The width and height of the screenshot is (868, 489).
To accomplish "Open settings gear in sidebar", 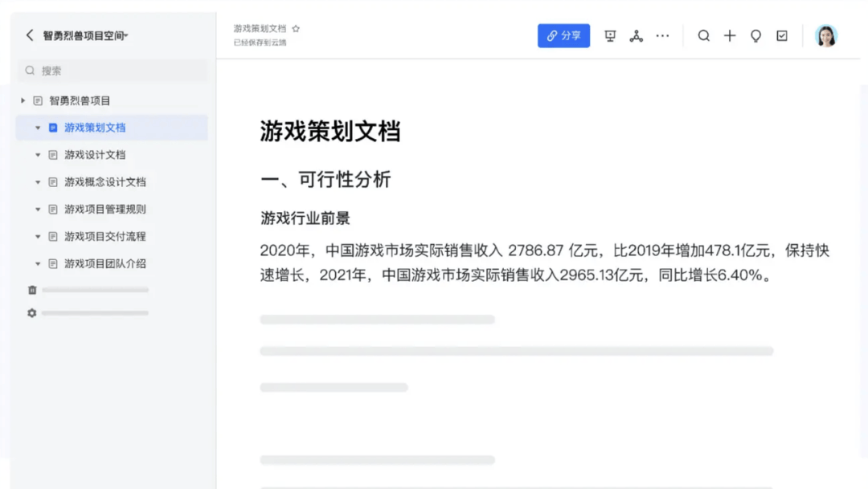I will (x=32, y=313).
